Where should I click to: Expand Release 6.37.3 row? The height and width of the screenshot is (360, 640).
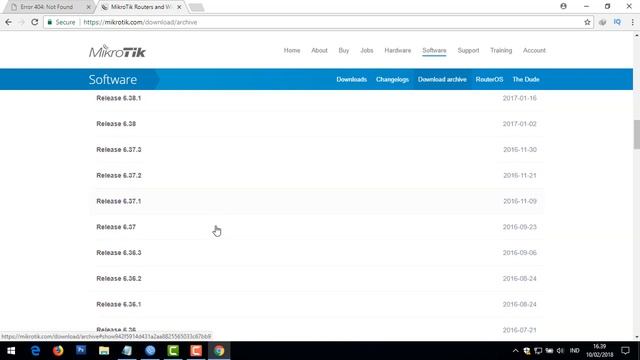tap(317, 150)
